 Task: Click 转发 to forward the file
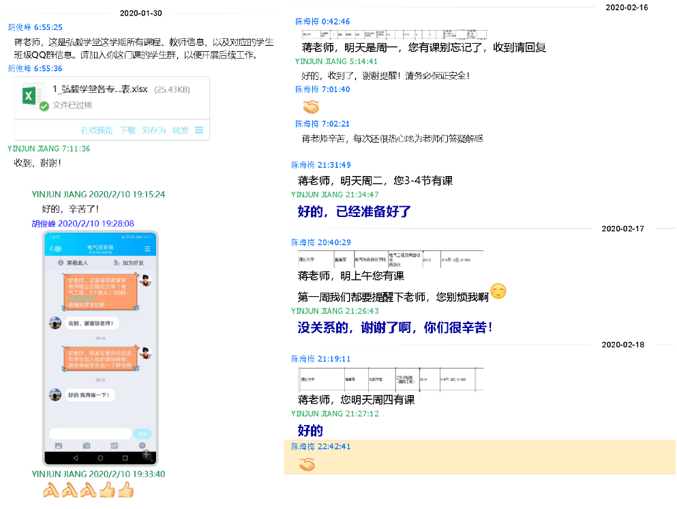tap(180, 130)
